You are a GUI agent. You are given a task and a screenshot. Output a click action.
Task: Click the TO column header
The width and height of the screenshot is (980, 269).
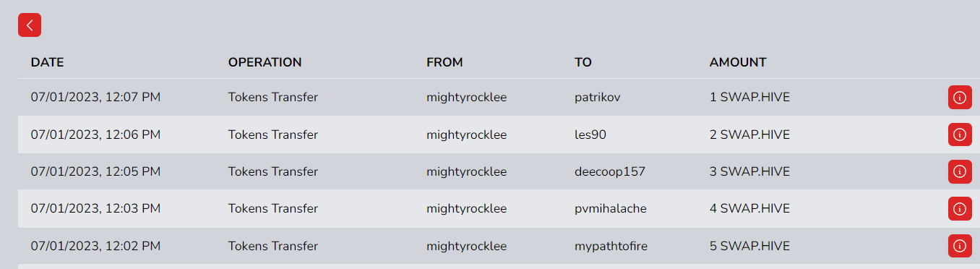(x=583, y=62)
